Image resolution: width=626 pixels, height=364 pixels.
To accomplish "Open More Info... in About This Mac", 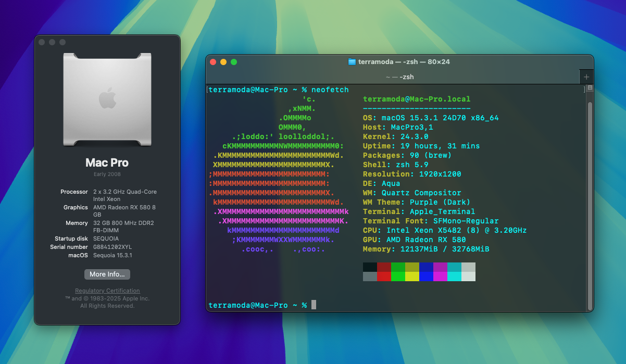I will point(107,274).
